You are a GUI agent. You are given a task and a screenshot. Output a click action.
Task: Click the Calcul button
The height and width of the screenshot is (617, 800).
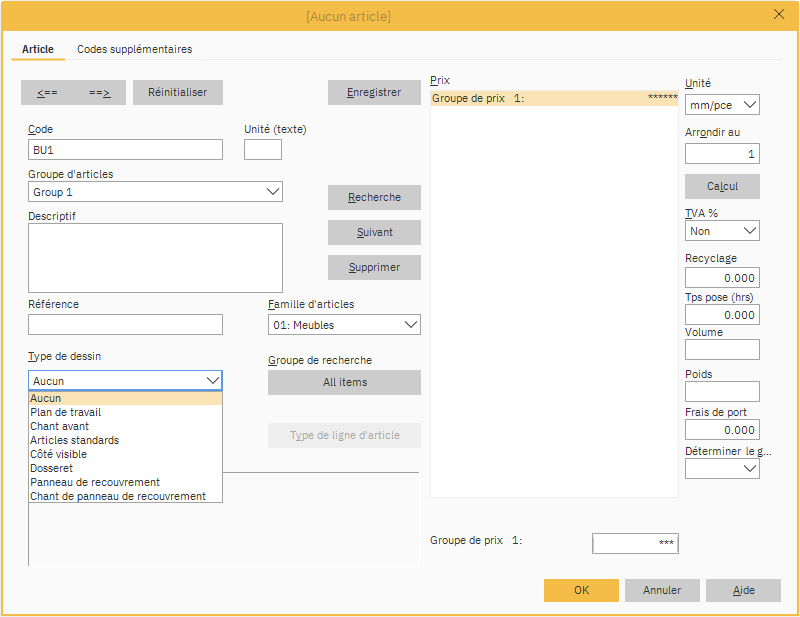point(722,187)
